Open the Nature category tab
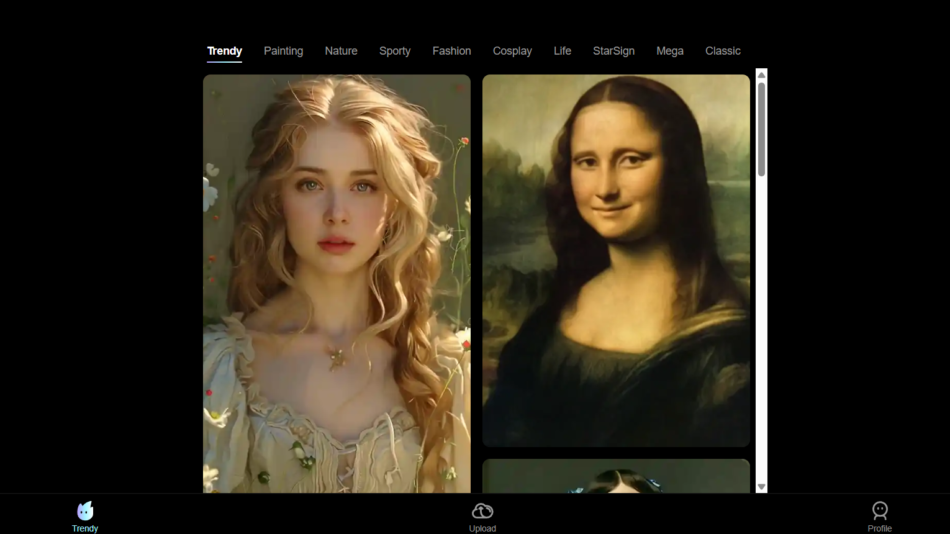The image size is (950, 534). coord(341,51)
